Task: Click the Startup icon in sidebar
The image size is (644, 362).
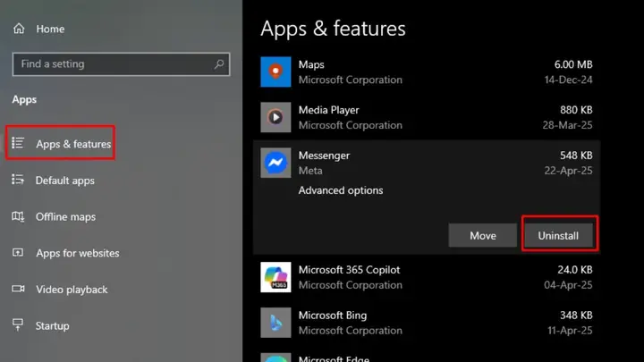Action: click(18, 325)
